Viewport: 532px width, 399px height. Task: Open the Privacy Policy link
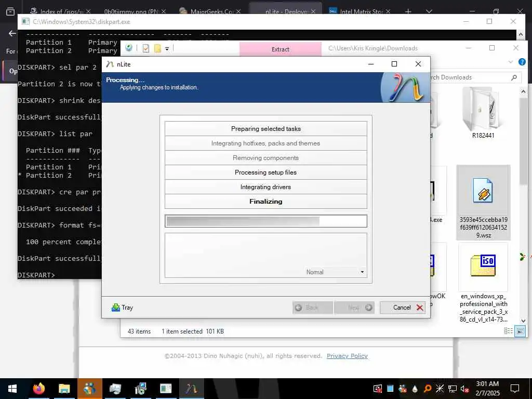(347, 356)
